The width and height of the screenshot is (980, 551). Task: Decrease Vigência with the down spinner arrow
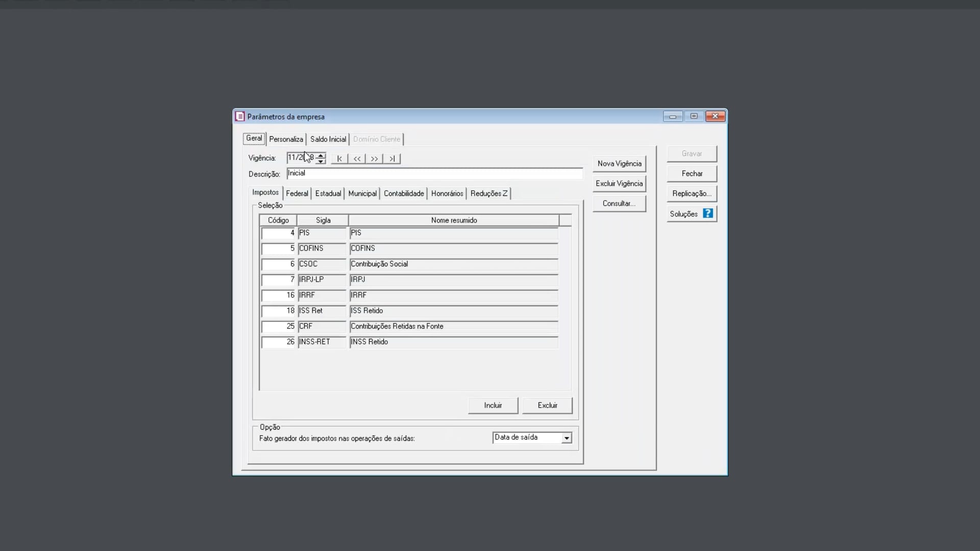321,161
